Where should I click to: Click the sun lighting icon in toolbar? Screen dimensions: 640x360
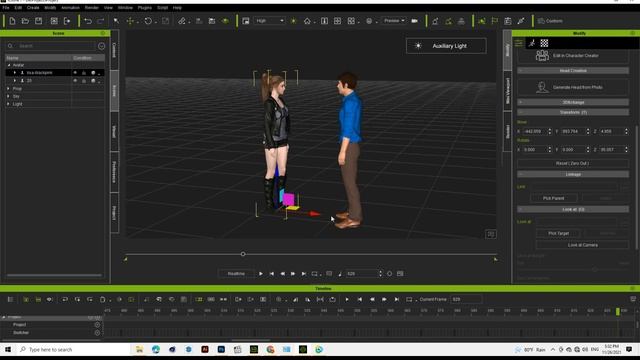point(293,21)
